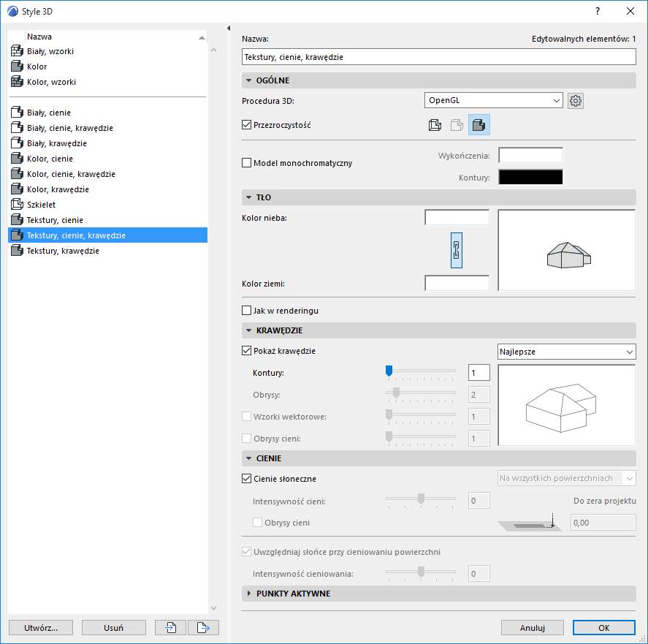This screenshot has width=648, height=644.
Task: Toggle Uwzględniaj słońce przy cieniowaniu checkbox
Action: [246, 552]
